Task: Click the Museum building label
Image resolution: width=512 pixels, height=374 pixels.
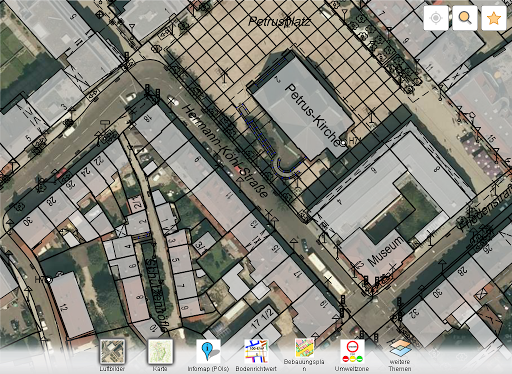Action: 386,251
